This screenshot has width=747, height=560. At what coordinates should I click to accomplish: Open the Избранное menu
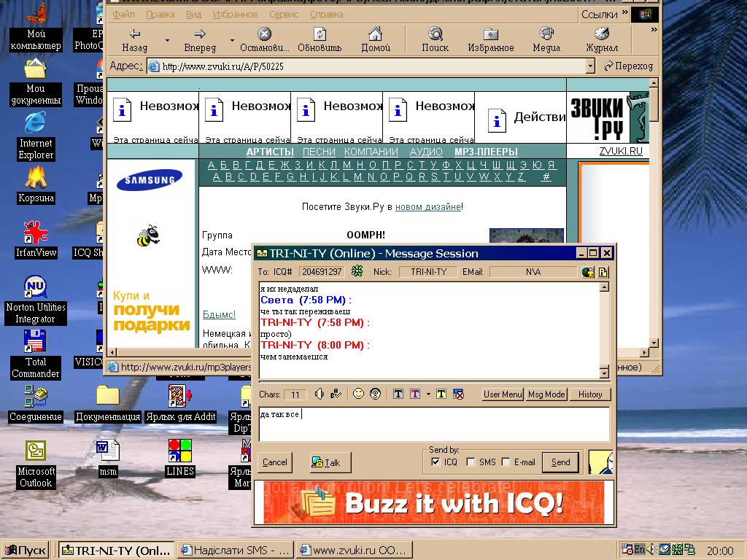(x=236, y=15)
